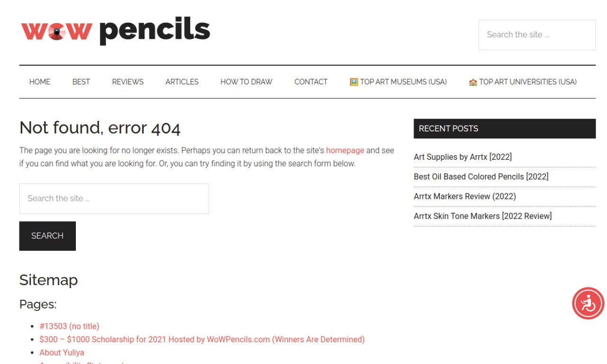Select the Articles menu item
The image size is (607, 364).
point(182,82)
